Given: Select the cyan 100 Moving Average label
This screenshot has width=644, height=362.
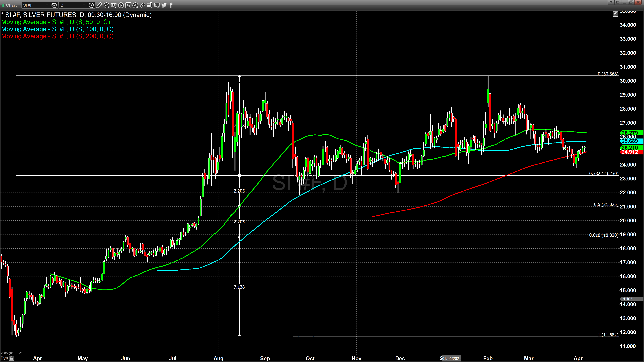Looking at the screenshot, I should pos(58,29).
